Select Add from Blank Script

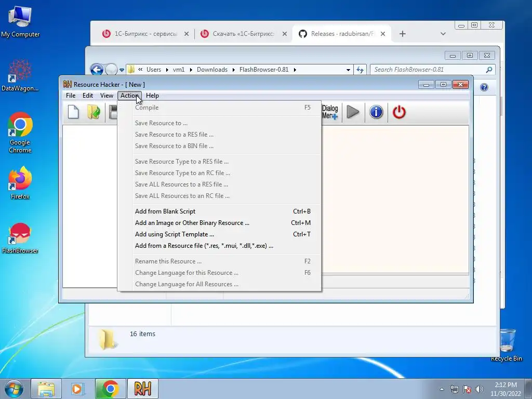click(219, 211)
